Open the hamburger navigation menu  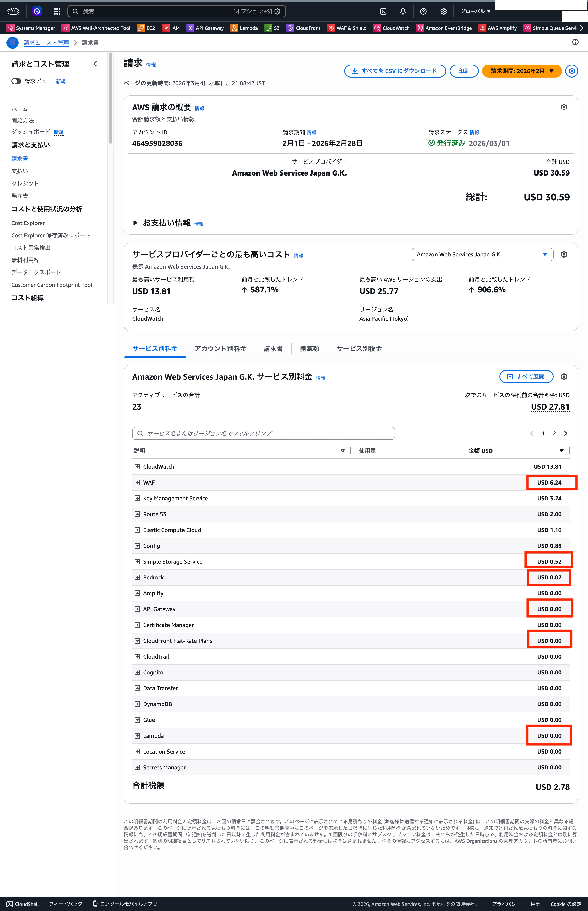coord(12,42)
